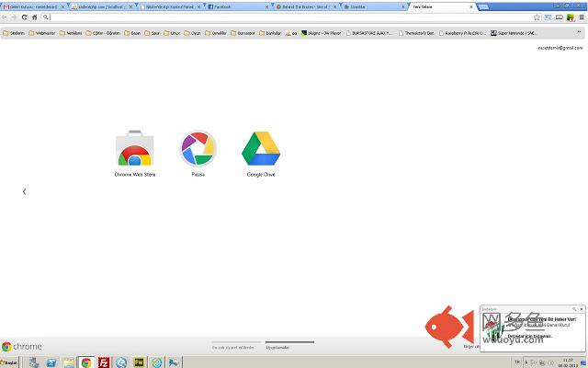
Task: Open the Oyun bookmark folder
Action: (x=192, y=33)
